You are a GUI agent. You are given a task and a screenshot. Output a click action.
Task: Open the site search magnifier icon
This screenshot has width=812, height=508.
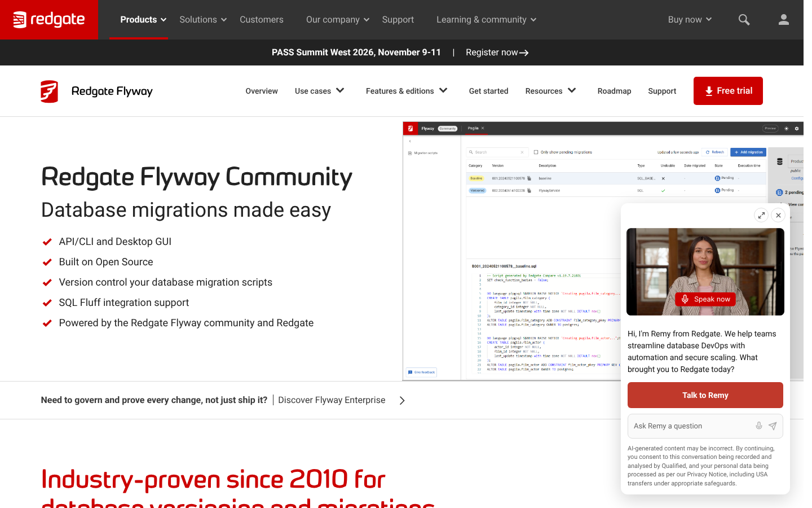click(x=744, y=20)
